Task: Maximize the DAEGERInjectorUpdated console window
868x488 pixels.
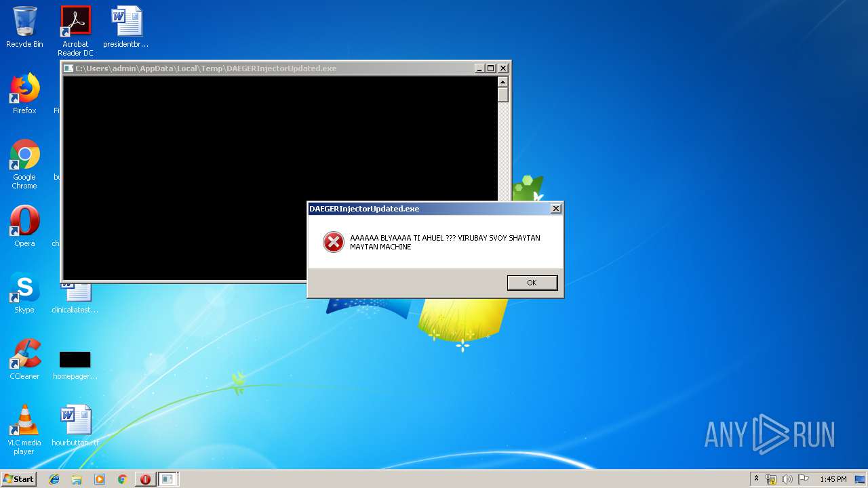Action: pos(491,68)
